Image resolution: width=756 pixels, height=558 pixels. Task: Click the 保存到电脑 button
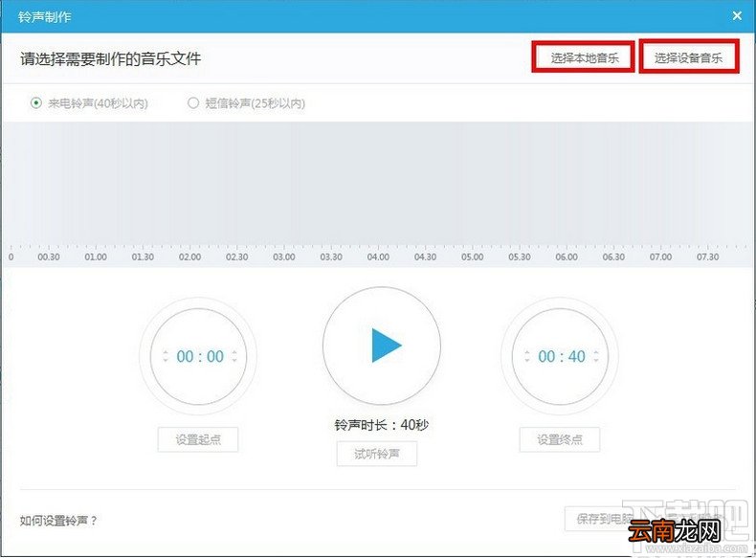tap(605, 519)
